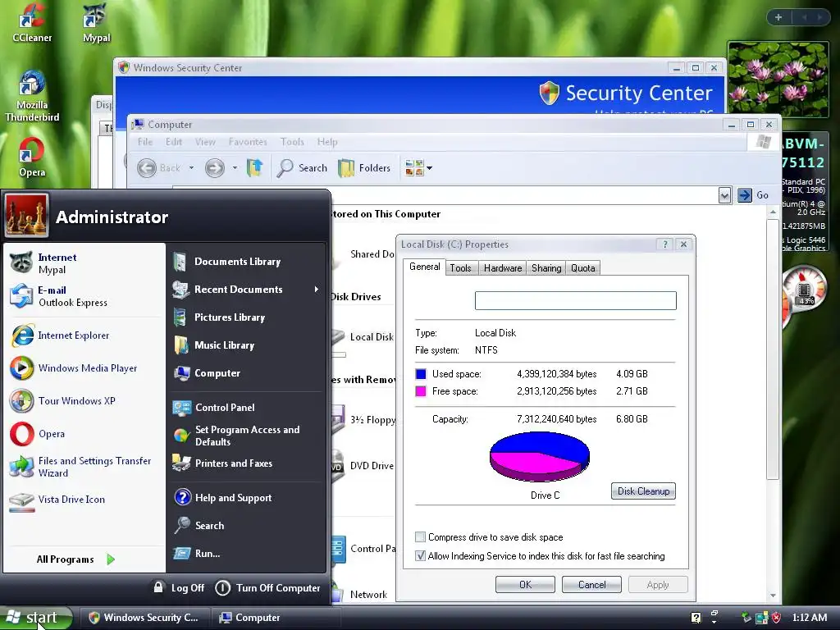Click the help question mark in Properties dialog
840x630 pixels.
coord(665,244)
